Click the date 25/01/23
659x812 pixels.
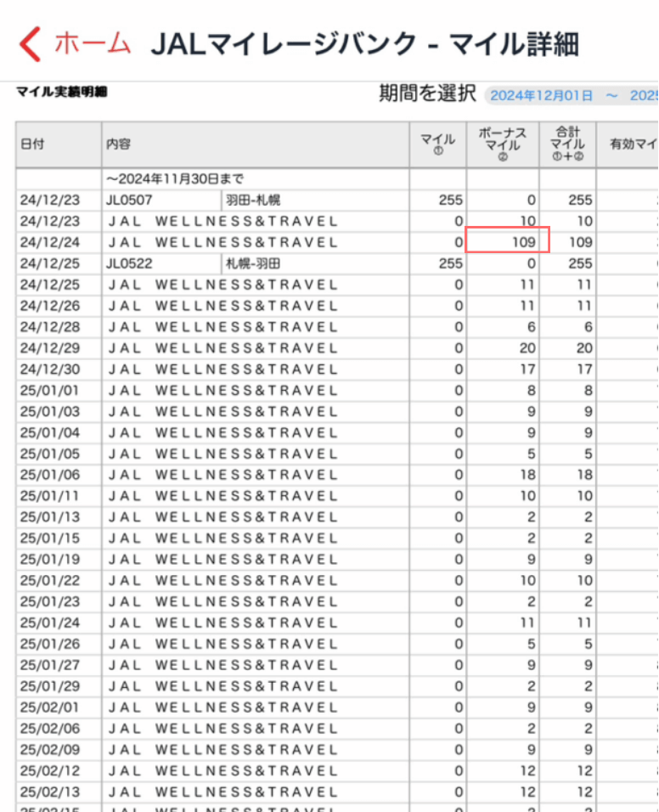coord(50,601)
